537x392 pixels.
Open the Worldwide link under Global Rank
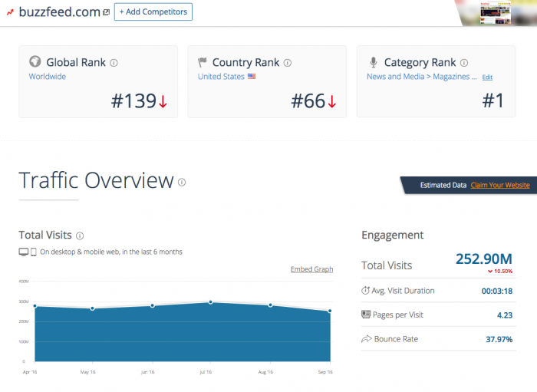pos(48,77)
